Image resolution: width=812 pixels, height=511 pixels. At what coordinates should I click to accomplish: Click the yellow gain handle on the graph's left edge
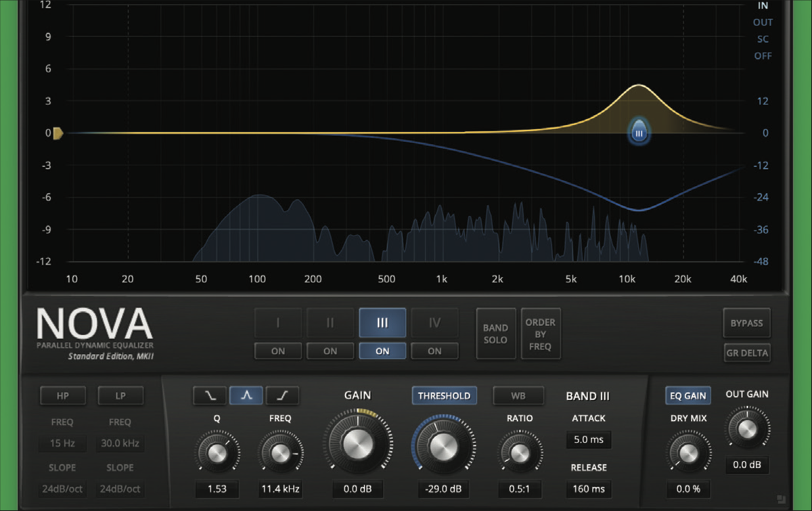coord(57,133)
